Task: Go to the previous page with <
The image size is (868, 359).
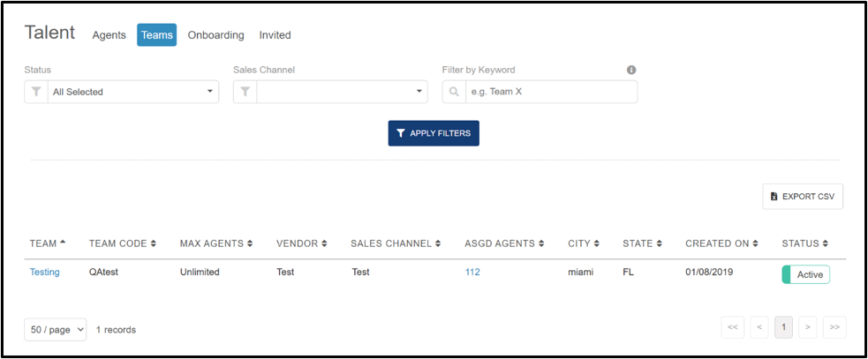Action: [x=759, y=327]
